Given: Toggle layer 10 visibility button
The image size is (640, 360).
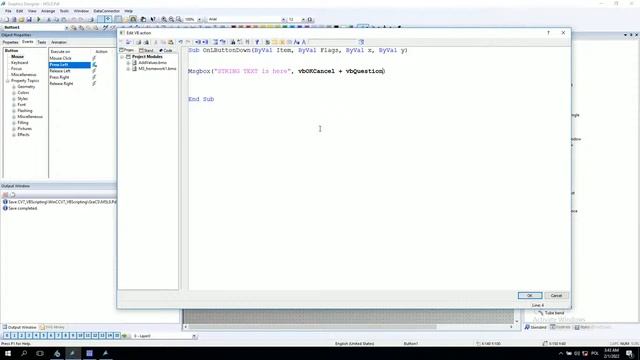Looking at the screenshot, I should coord(80,336).
